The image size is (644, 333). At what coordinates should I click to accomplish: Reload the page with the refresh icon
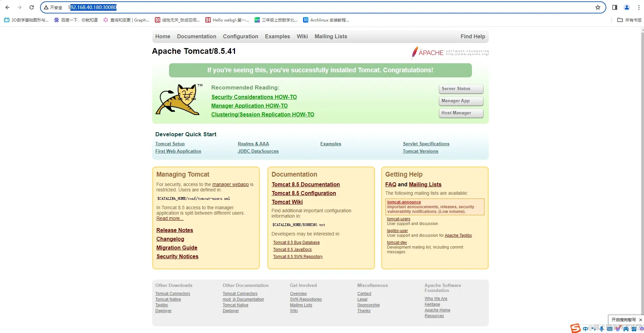pos(32,7)
